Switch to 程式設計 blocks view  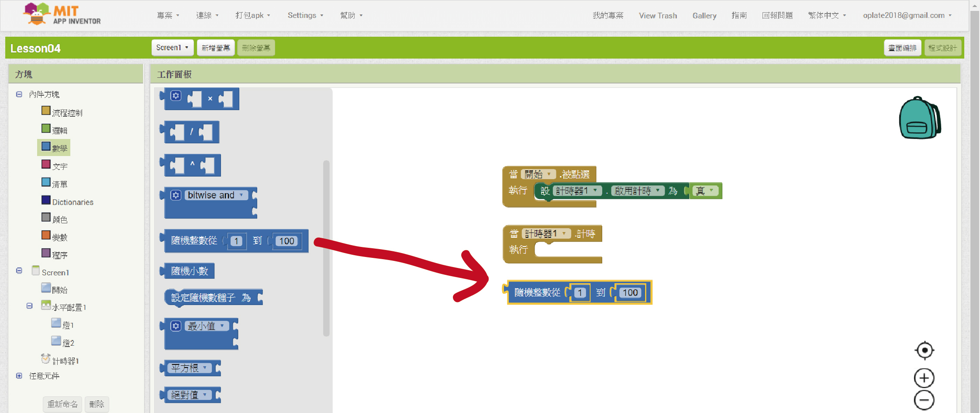(x=942, y=48)
